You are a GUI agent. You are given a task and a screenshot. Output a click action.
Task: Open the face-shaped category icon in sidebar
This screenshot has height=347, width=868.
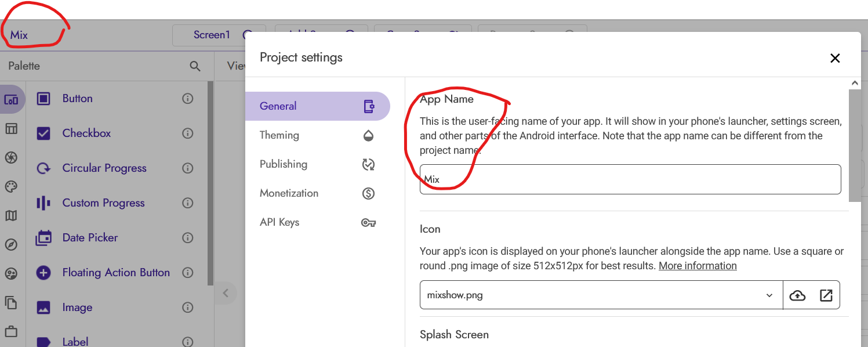(11, 274)
